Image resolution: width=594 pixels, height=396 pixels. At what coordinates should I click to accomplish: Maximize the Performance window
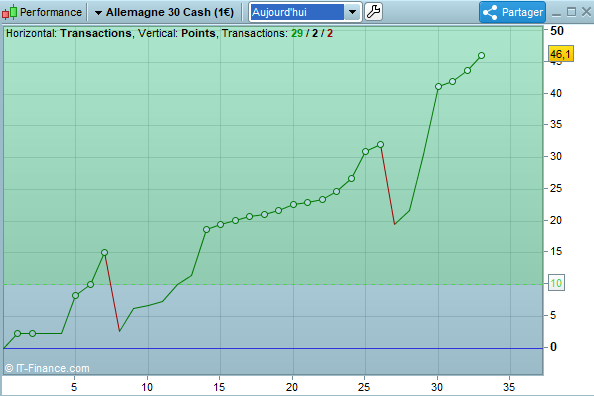click(x=571, y=12)
